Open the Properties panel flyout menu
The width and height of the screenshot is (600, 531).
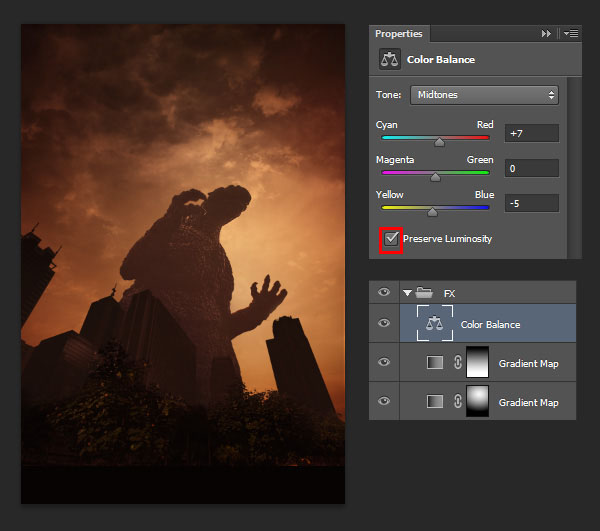pyautogui.click(x=571, y=34)
